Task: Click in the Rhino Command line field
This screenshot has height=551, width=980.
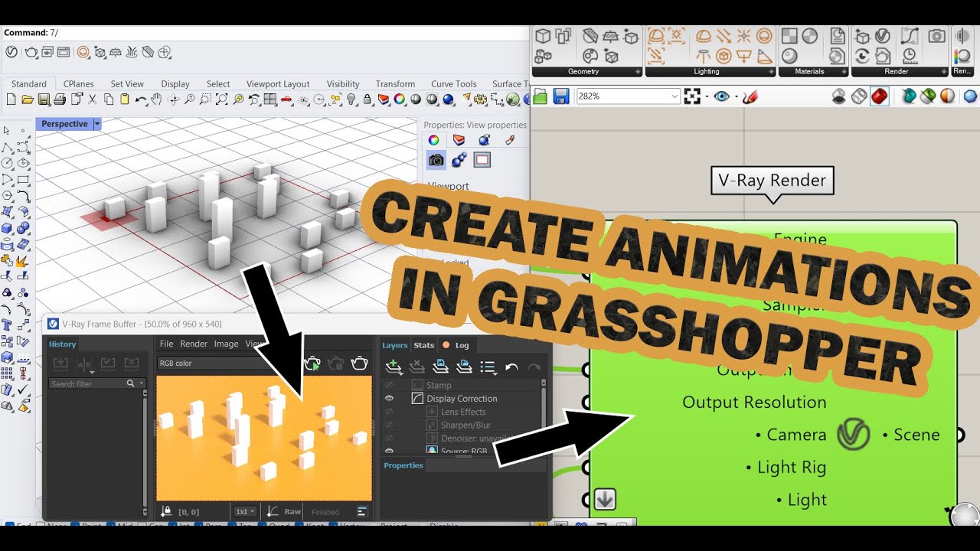Action: coord(264,33)
